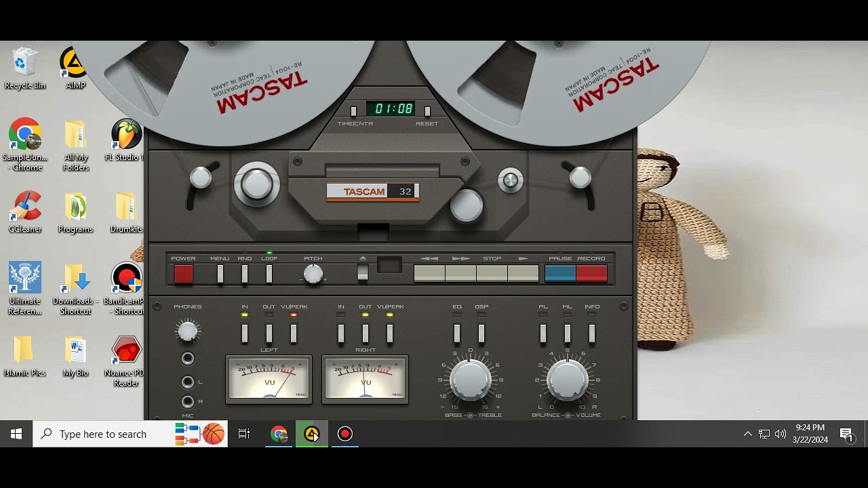Select the Drumkits desktop folder
Viewport: 868px width, 488px height.
coord(126,212)
